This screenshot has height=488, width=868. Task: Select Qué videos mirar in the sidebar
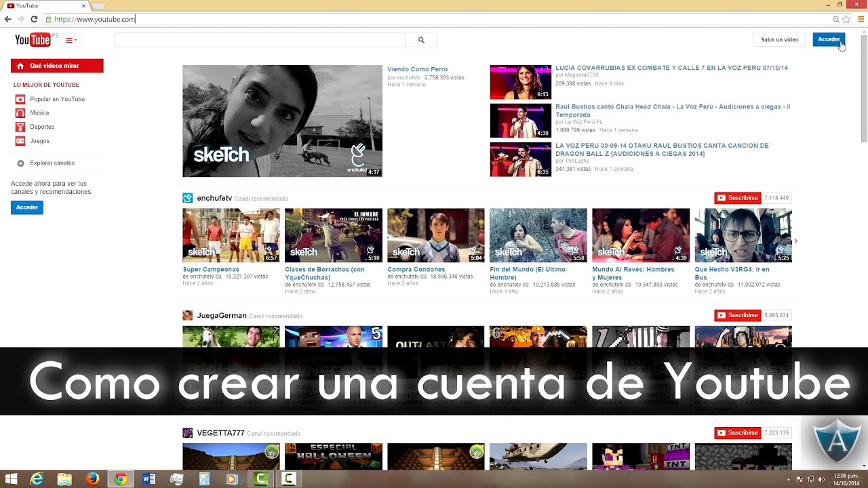click(57, 66)
